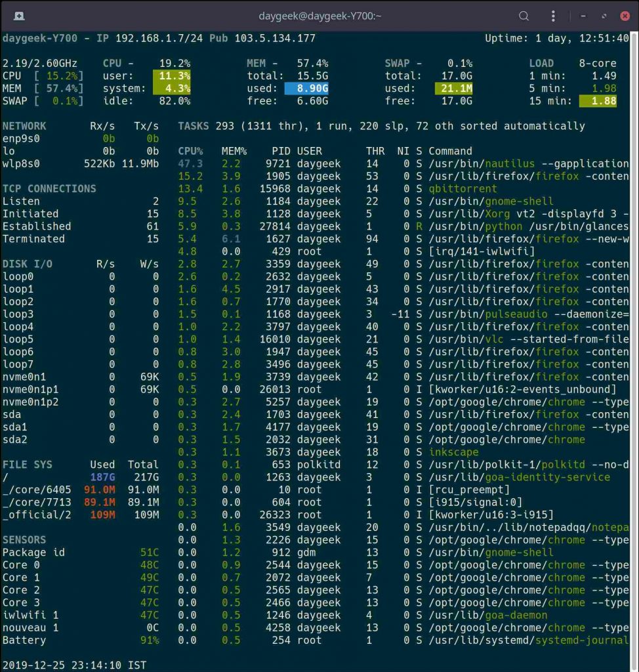Open the terminal hamburger menu

[x=552, y=16]
